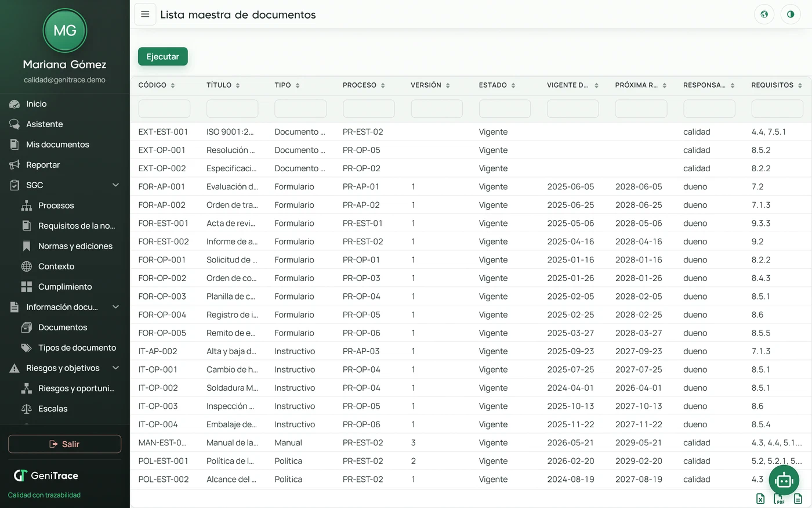Click the Salir logout button

pos(64,444)
